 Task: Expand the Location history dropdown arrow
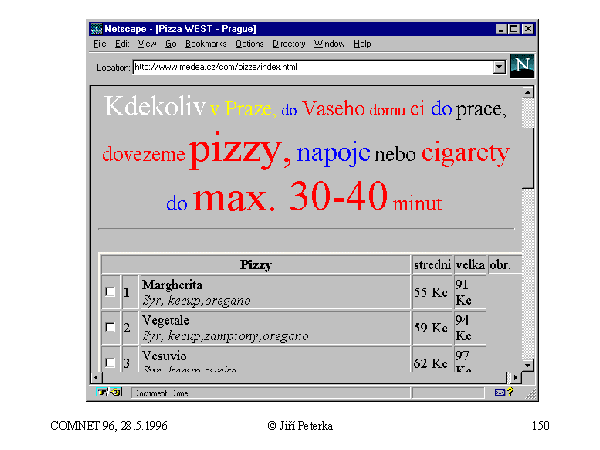[499, 67]
